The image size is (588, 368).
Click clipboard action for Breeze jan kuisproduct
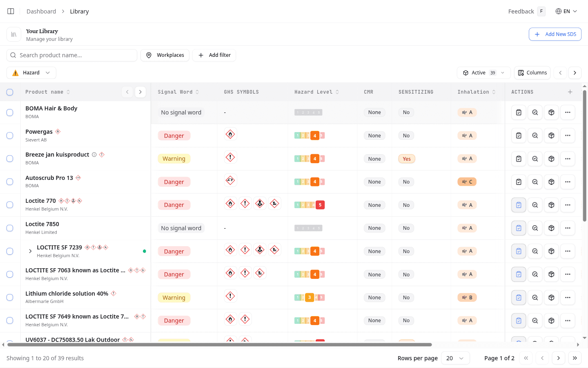click(x=519, y=159)
